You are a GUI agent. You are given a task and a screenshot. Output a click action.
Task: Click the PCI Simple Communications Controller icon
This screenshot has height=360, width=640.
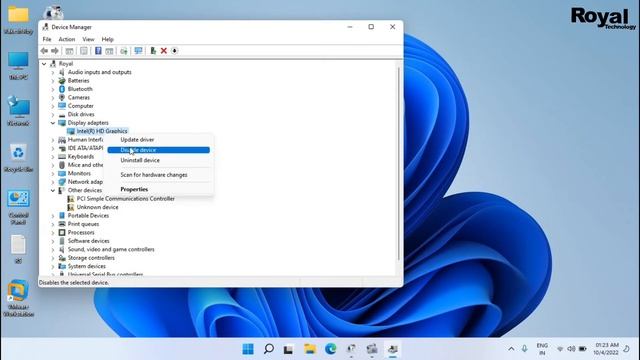coord(71,199)
